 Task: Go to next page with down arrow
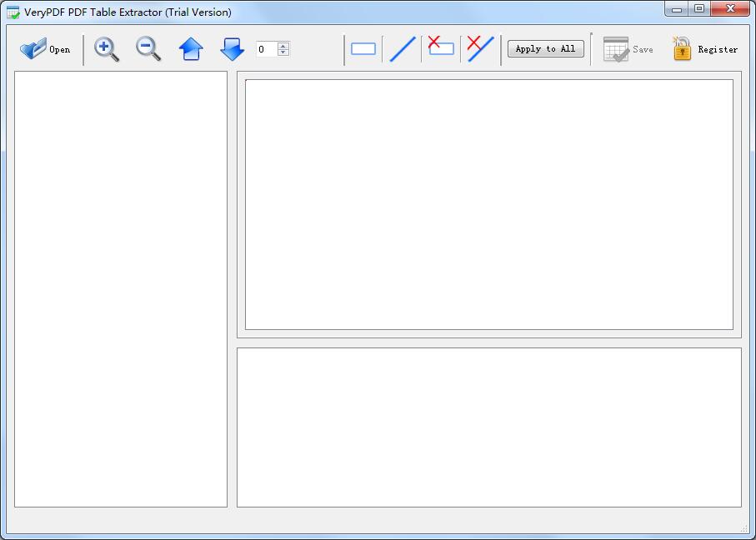click(232, 49)
